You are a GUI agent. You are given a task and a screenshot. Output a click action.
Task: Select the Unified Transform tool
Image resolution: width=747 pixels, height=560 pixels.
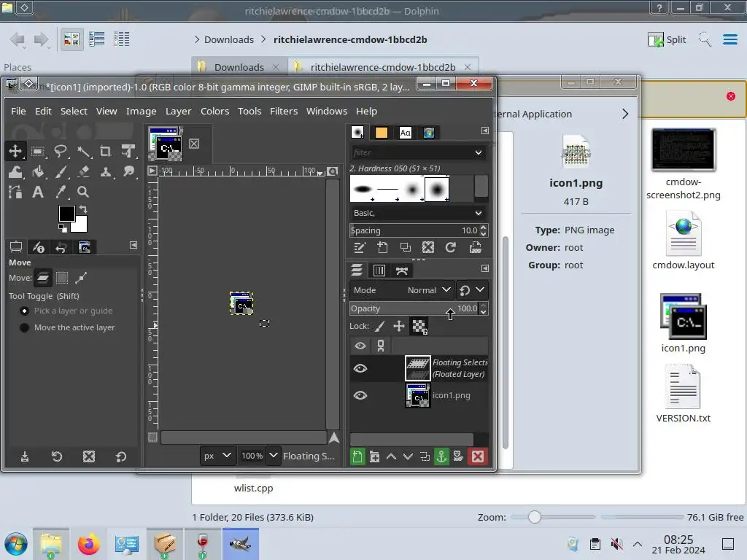128,152
